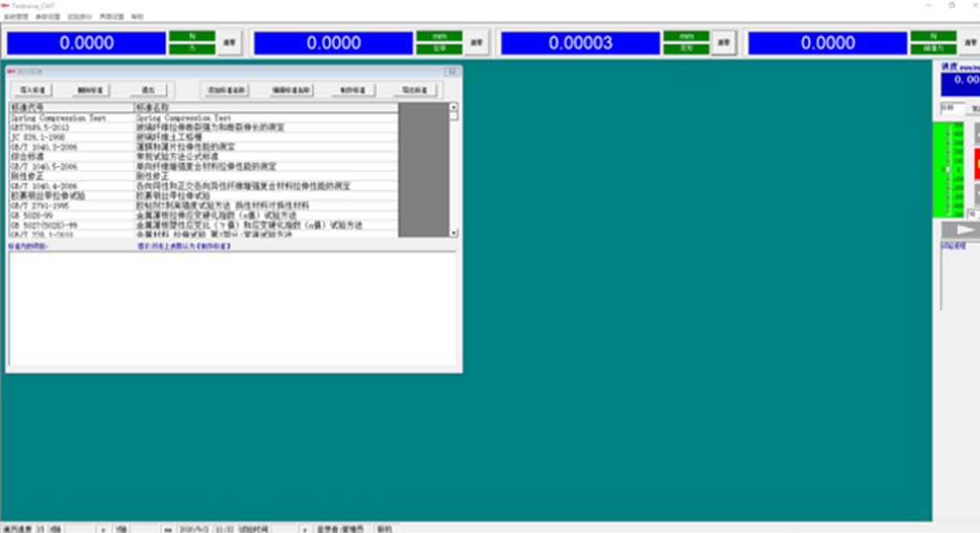Image resolution: width=980 pixels, height=533 pixels.
Task: Open the 试验部分 menu
Action: pos(79,17)
